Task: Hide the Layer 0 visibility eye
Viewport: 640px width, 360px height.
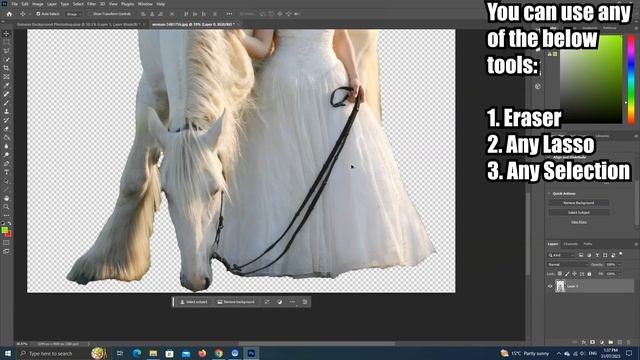Action: 550,286
